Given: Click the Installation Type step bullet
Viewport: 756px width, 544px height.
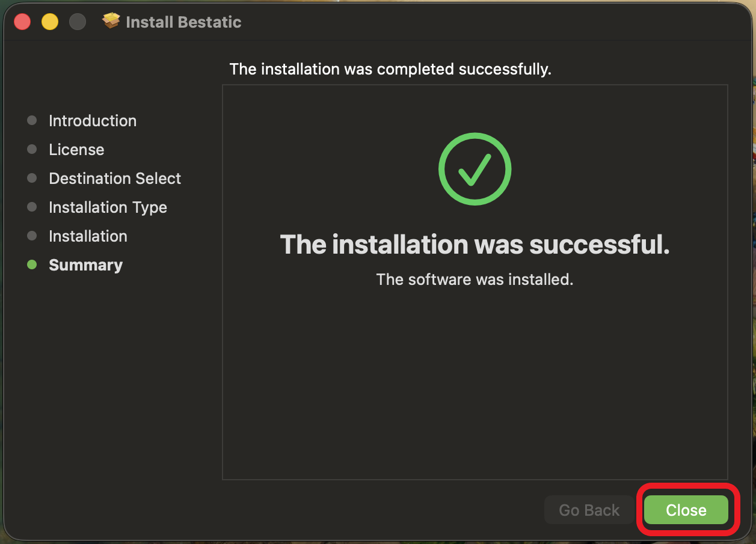Looking at the screenshot, I should pyautogui.click(x=32, y=207).
